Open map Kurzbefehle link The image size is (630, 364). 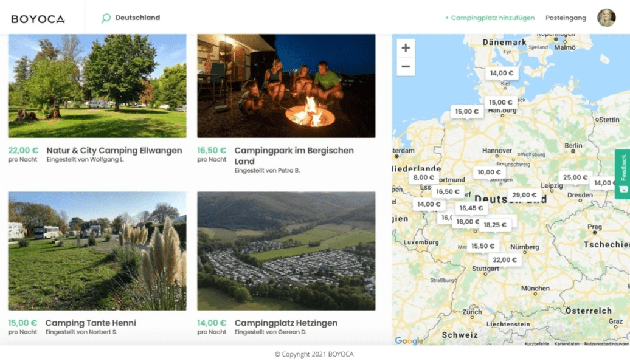pos(537,344)
